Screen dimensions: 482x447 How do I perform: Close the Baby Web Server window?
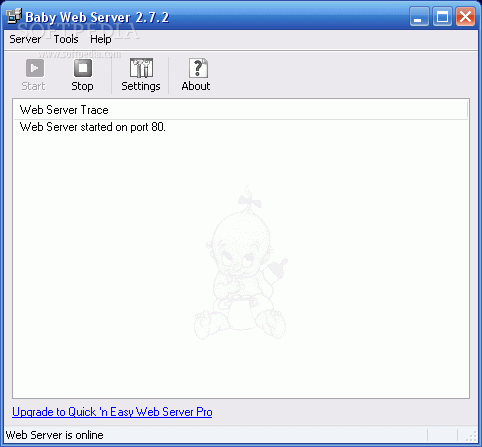(x=465, y=16)
